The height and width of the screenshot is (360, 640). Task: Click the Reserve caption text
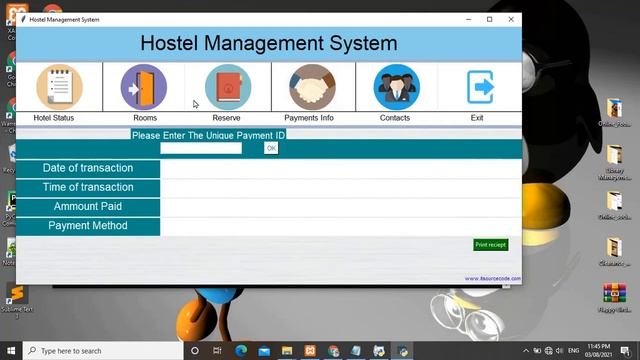point(226,118)
